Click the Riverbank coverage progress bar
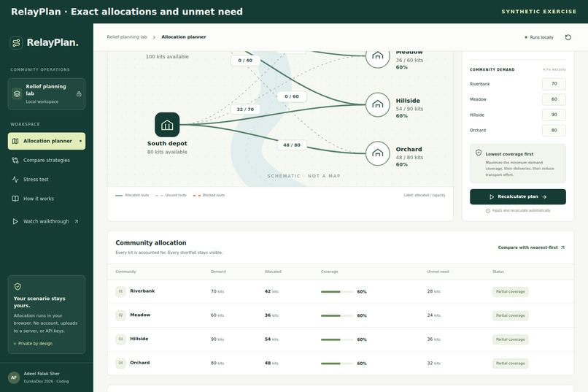The width and height of the screenshot is (588, 392). (x=337, y=292)
